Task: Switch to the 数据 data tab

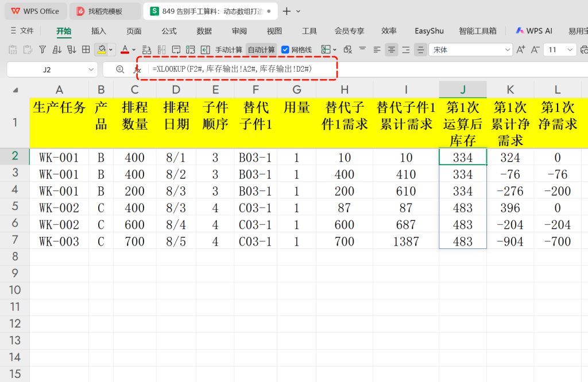Action: click(204, 31)
